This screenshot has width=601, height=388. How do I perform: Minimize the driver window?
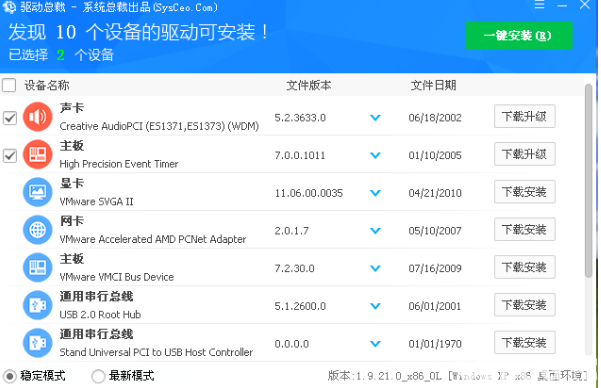(562, 5)
